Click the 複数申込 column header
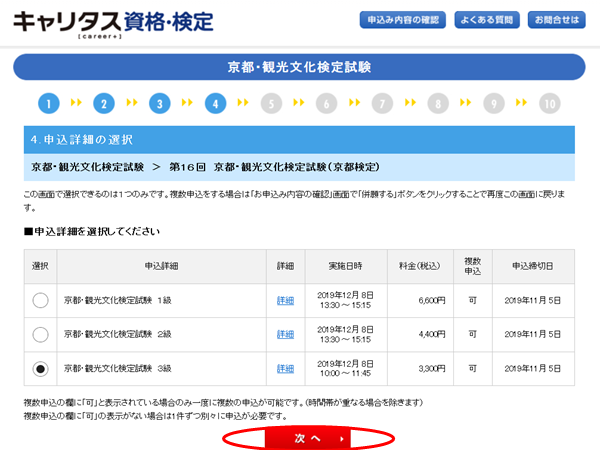This screenshot has width=600, height=450. click(473, 266)
